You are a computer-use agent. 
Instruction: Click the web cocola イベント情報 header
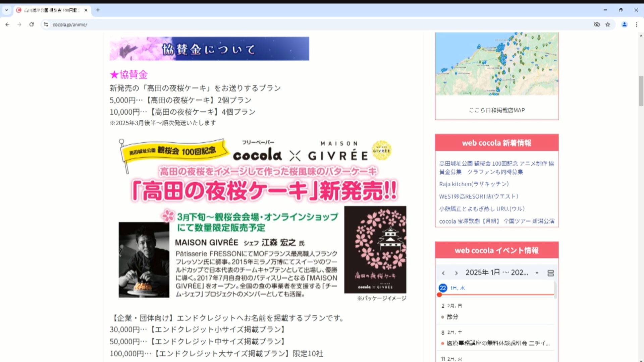click(x=497, y=250)
